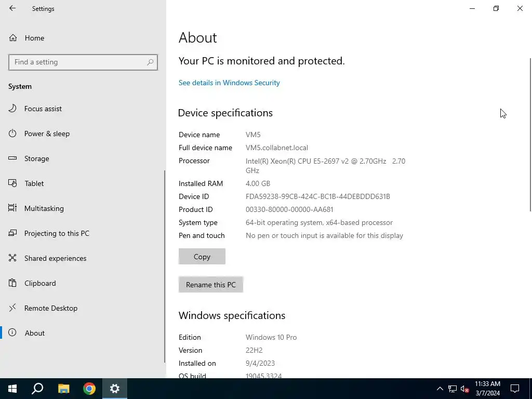
Task: Select full device name VM5.collabnet.local
Action: 277,148
